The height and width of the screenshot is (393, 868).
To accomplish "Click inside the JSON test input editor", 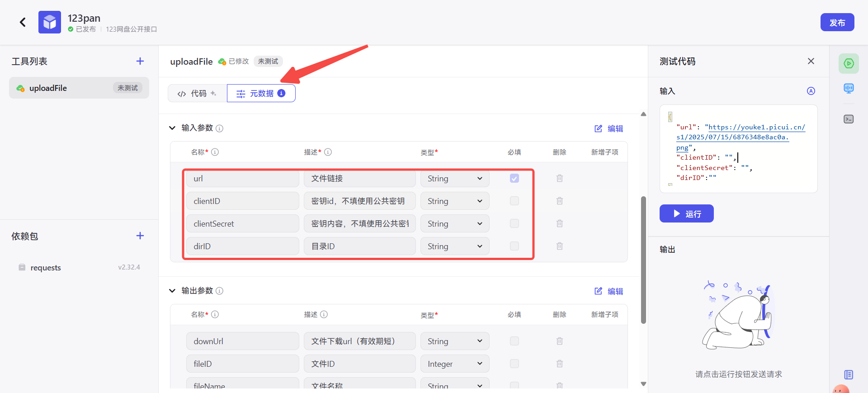I will click(739, 149).
